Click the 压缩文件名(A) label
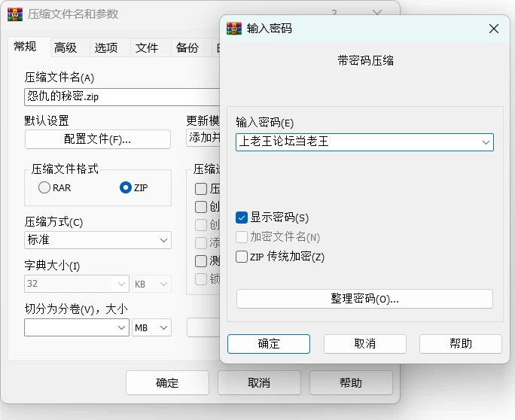The width and height of the screenshot is (515, 420). point(59,78)
